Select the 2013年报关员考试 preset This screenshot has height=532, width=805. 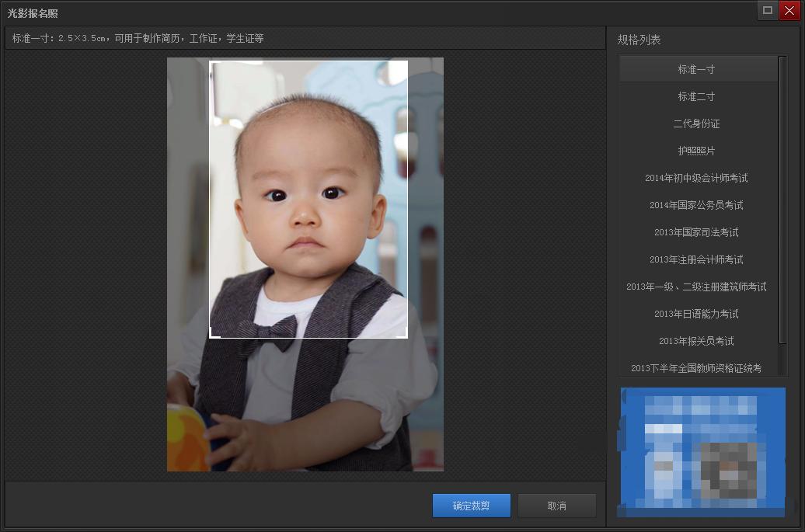coord(696,341)
